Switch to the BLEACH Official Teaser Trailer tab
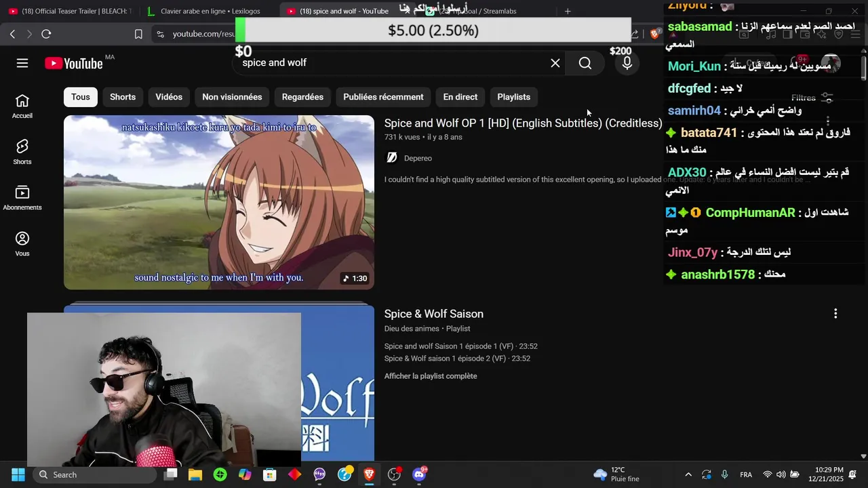This screenshot has width=868, height=488. (70, 11)
